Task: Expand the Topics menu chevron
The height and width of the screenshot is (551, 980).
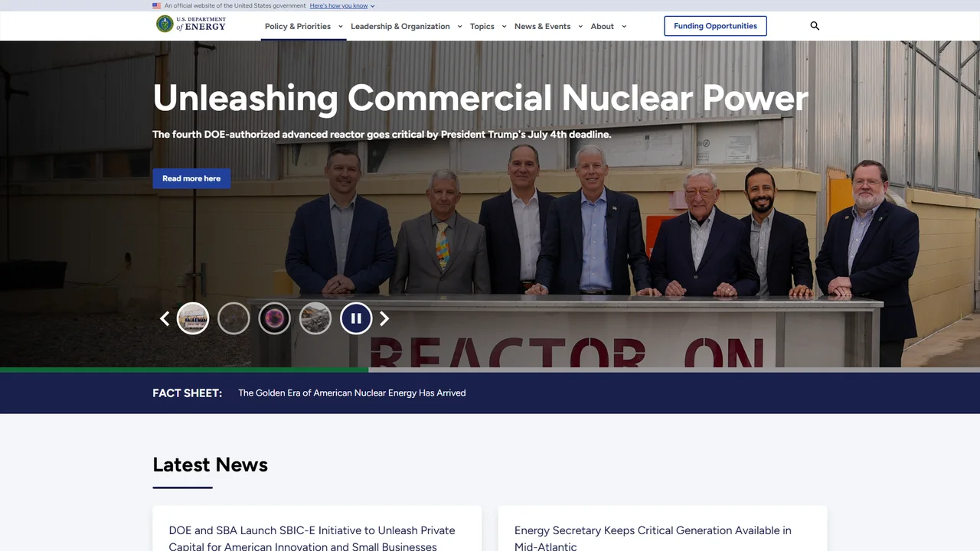Action: coord(504,26)
